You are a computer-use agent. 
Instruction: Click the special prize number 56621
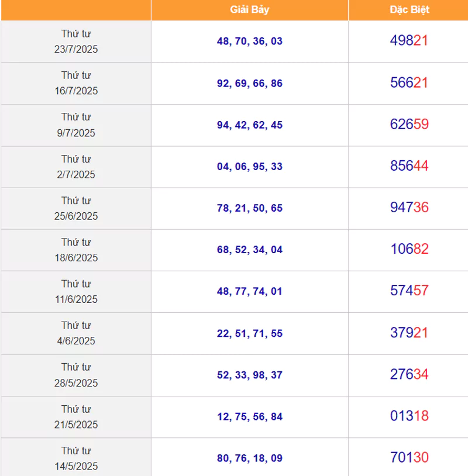409,82
